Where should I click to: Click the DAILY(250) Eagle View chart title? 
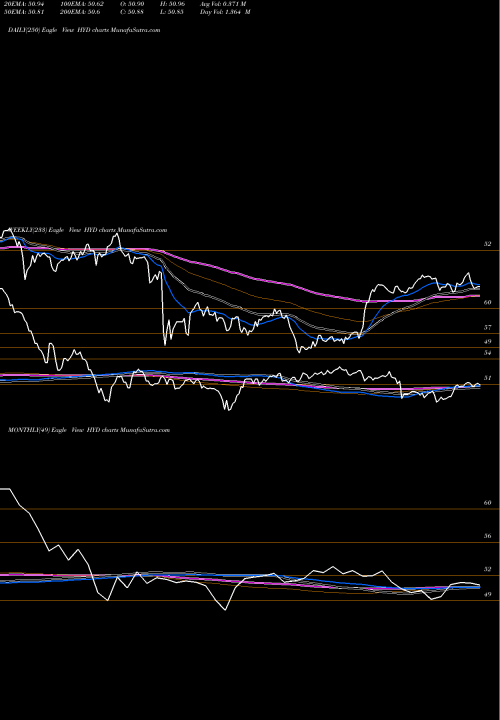click(84, 30)
